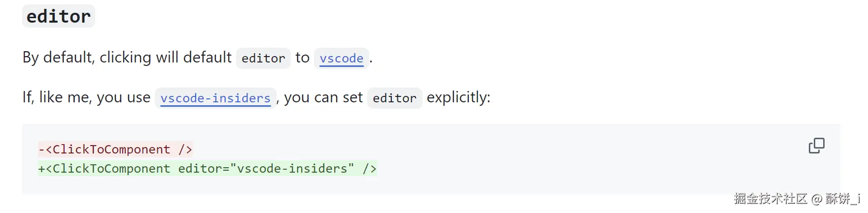Open the vscode link
Screen dimensions: 868x213
pyautogui.click(x=341, y=59)
